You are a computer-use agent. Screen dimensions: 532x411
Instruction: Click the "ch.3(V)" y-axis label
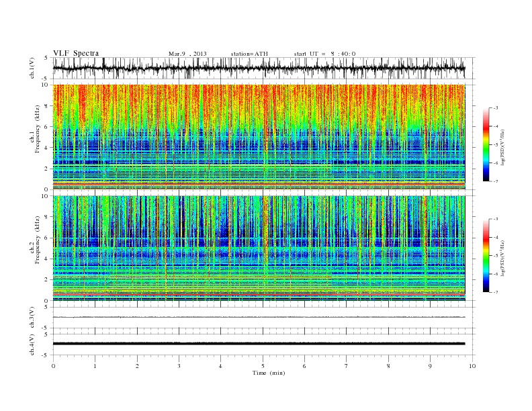(32, 318)
